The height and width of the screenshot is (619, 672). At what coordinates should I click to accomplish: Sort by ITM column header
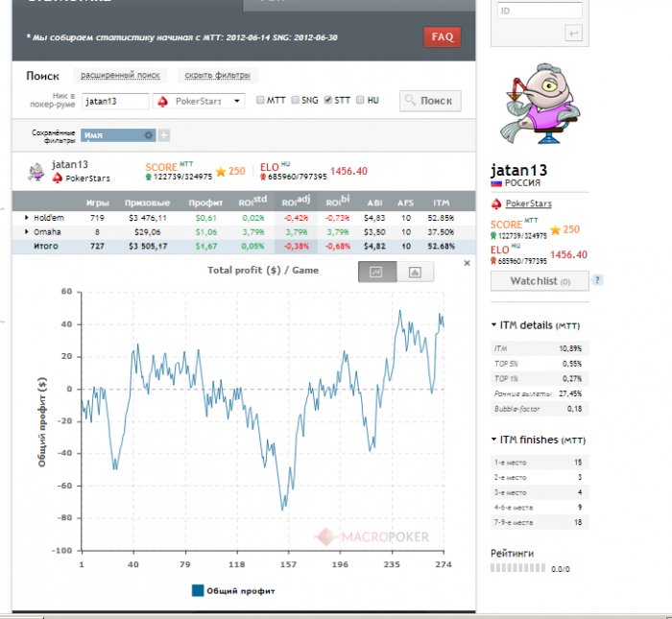pyautogui.click(x=441, y=203)
